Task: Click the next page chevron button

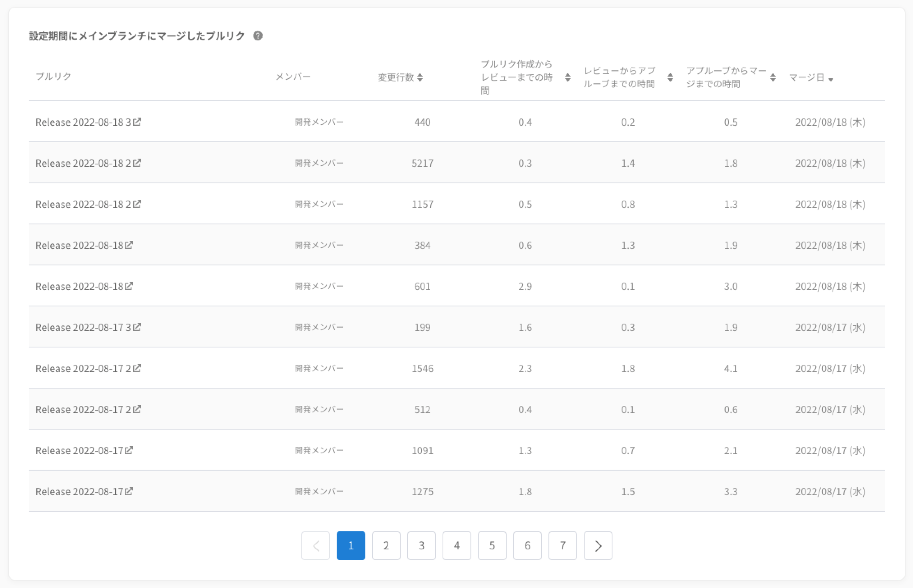Action: [598, 545]
